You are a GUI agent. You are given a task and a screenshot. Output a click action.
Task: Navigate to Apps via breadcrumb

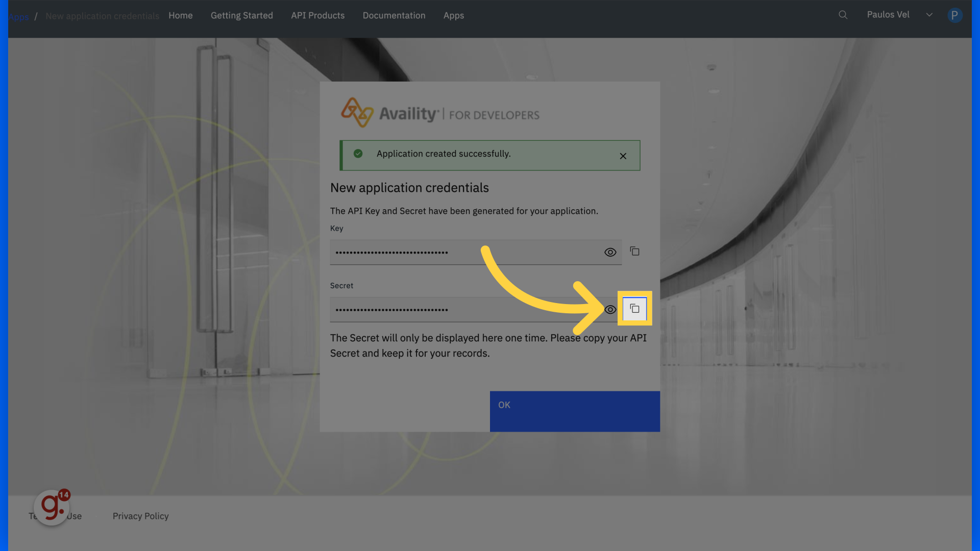[x=18, y=16]
